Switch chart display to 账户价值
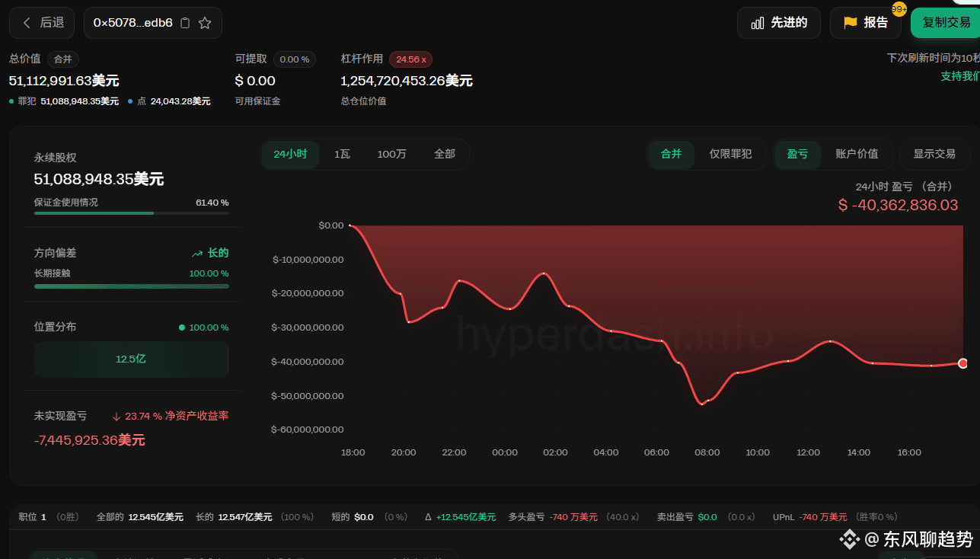Viewport: 980px width, 559px height. (857, 154)
